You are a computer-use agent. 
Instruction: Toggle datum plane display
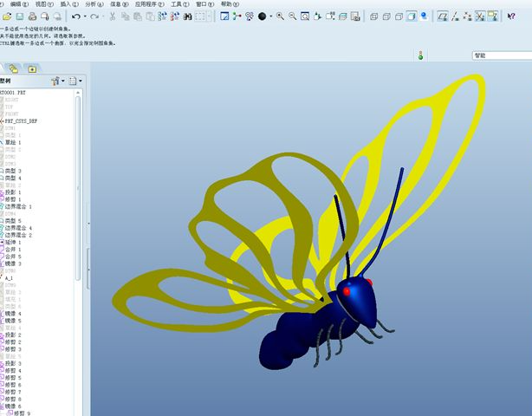point(443,16)
